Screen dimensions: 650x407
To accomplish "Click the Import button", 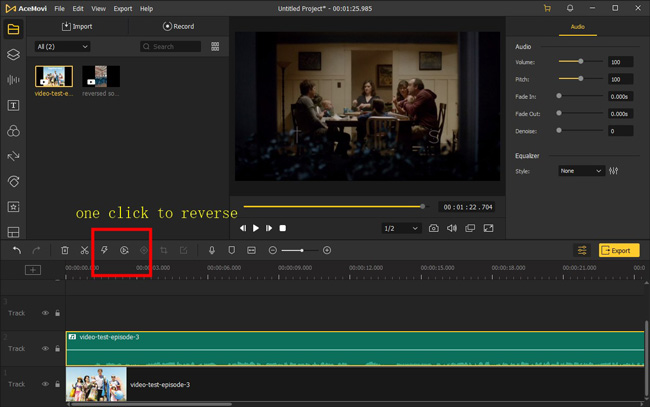I will [77, 26].
